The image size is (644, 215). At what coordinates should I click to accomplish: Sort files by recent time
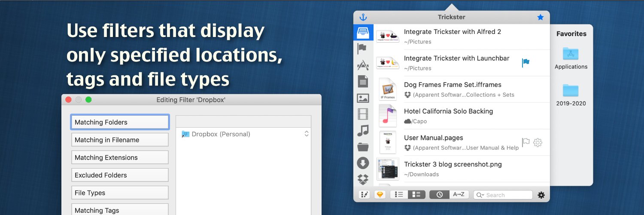pyautogui.click(x=439, y=194)
